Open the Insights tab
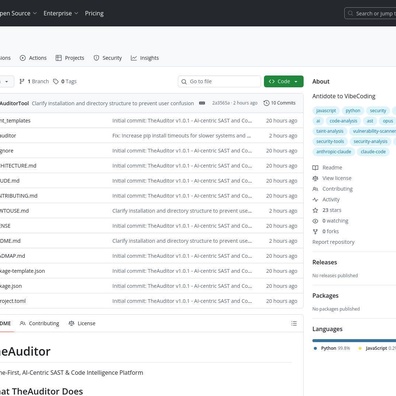 145,58
